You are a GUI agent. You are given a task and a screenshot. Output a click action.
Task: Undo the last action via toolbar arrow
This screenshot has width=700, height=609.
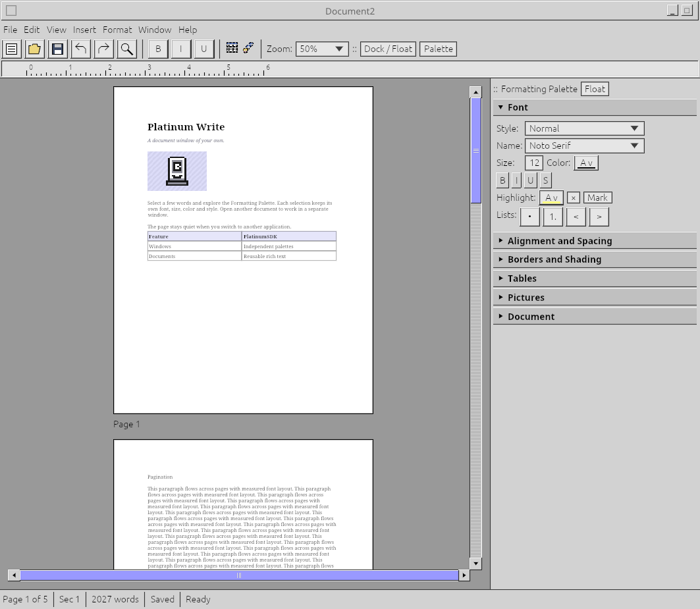tap(81, 49)
